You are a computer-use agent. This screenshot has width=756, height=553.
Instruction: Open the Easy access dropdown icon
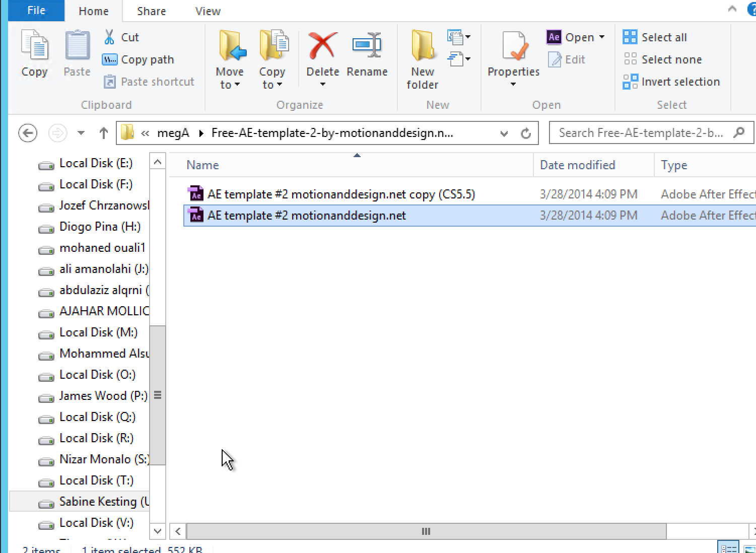(458, 59)
